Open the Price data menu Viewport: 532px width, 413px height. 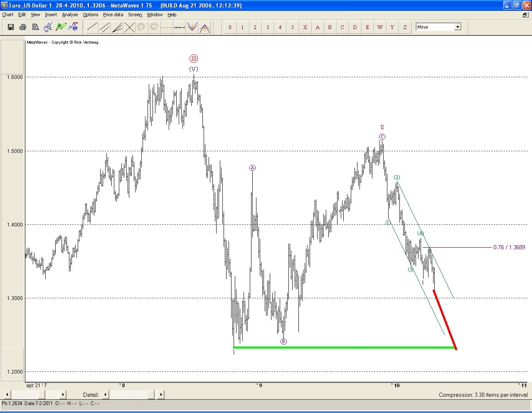pyautogui.click(x=113, y=15)
